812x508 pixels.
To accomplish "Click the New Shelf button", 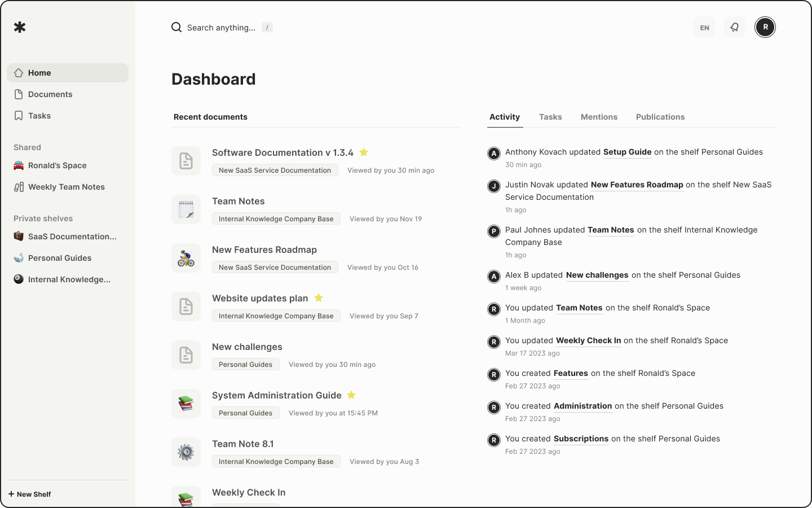I will [x=29, y=494].
